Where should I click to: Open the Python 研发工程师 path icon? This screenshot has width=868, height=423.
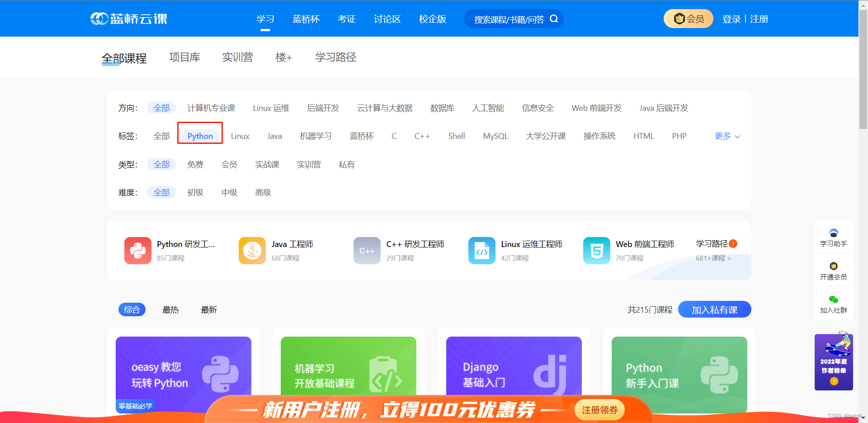click(138, 251)
